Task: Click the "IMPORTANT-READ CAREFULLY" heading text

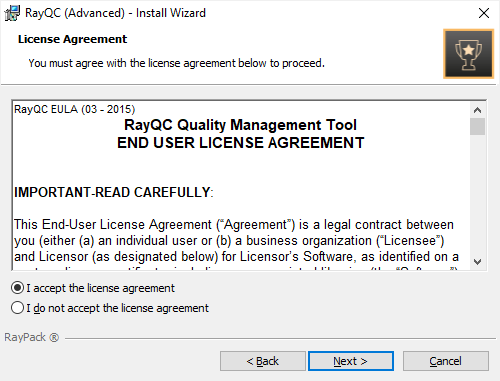Action: (114, 192)
